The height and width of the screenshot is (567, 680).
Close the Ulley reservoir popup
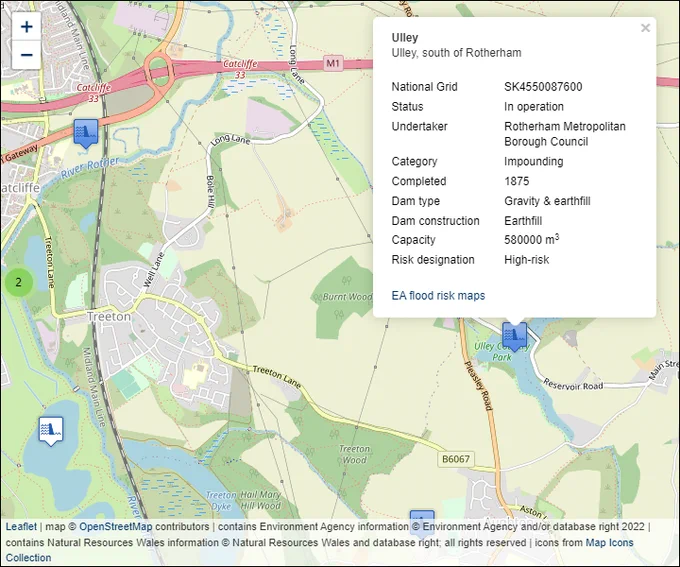645,28
